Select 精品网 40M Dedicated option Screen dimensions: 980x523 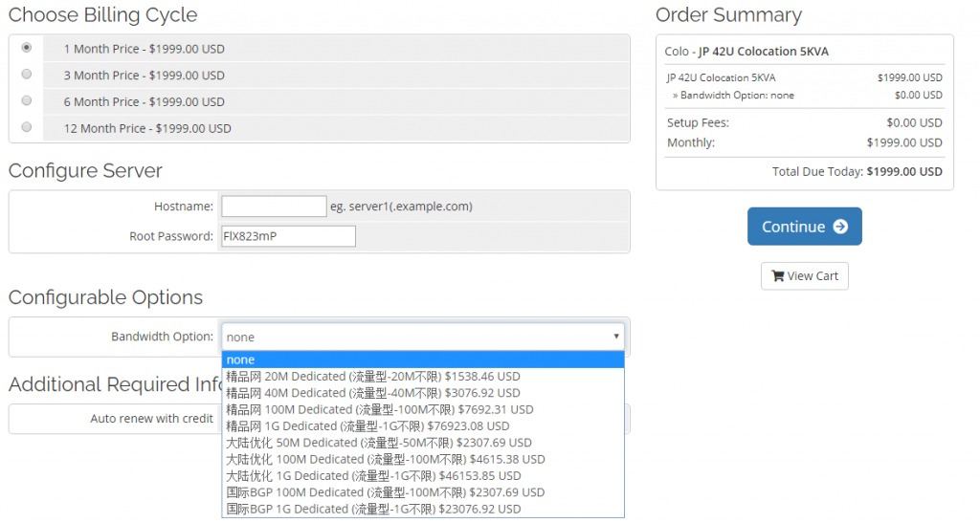pos(373,393)
